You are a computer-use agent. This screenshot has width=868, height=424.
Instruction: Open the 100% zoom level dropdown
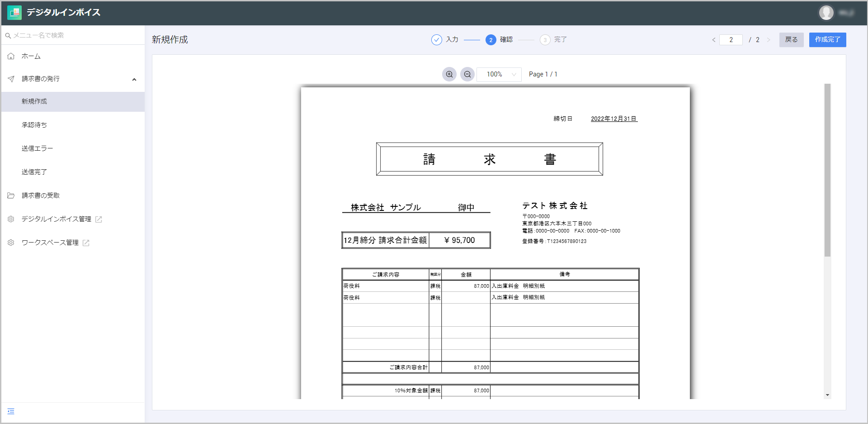[499, 74]
